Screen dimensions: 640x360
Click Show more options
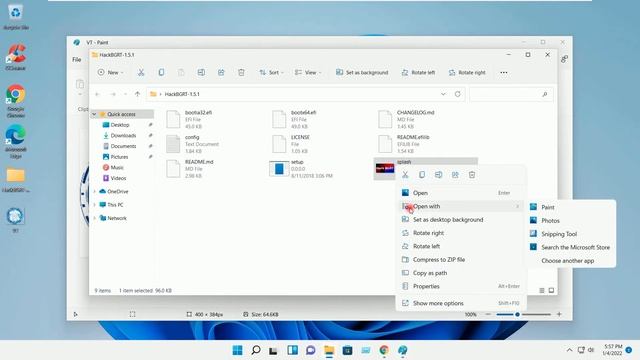tap(461, 303)
